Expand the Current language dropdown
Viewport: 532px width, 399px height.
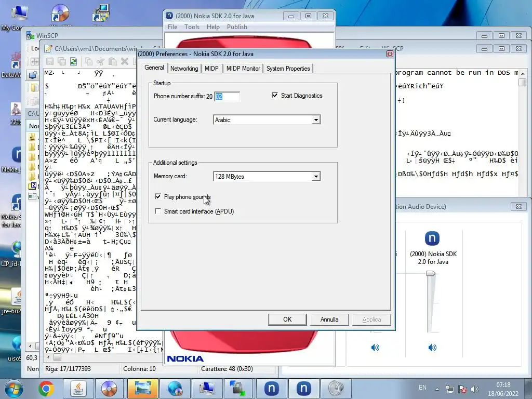click(x=316, y=120)
